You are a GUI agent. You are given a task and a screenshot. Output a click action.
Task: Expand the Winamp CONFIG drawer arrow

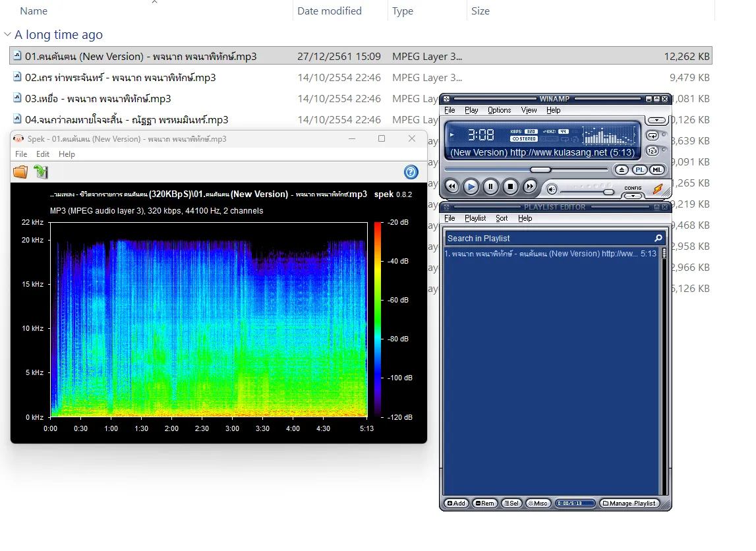633,196
